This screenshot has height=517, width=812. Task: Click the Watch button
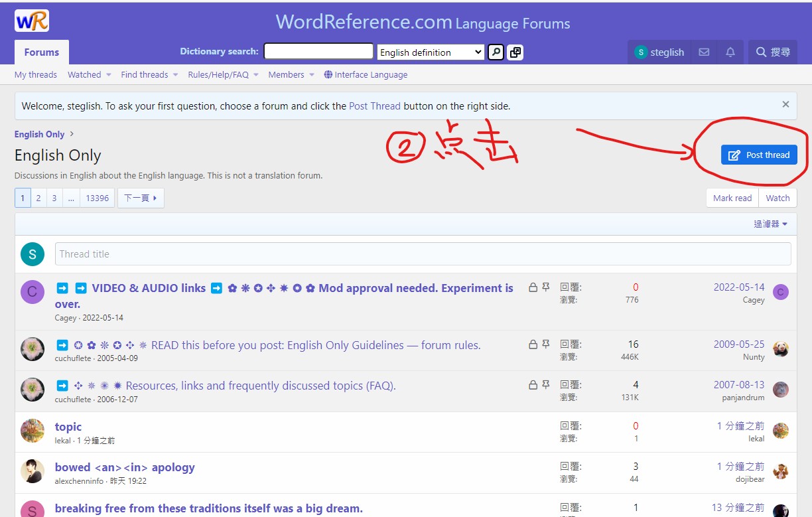point(778,198)
